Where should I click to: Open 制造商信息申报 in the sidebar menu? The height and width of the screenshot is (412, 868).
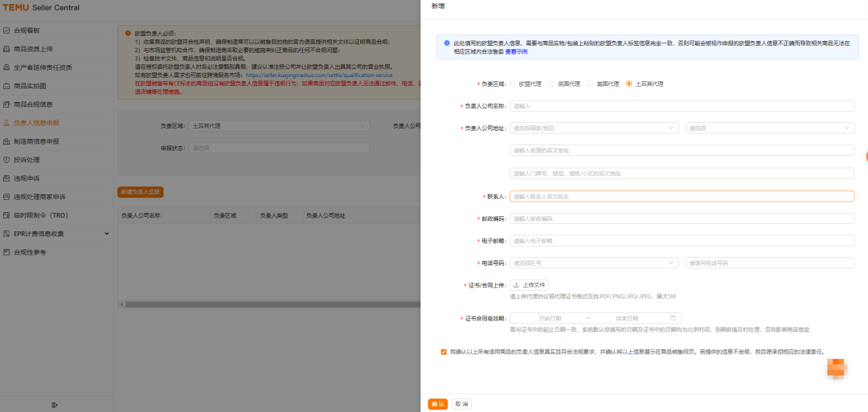36,141
